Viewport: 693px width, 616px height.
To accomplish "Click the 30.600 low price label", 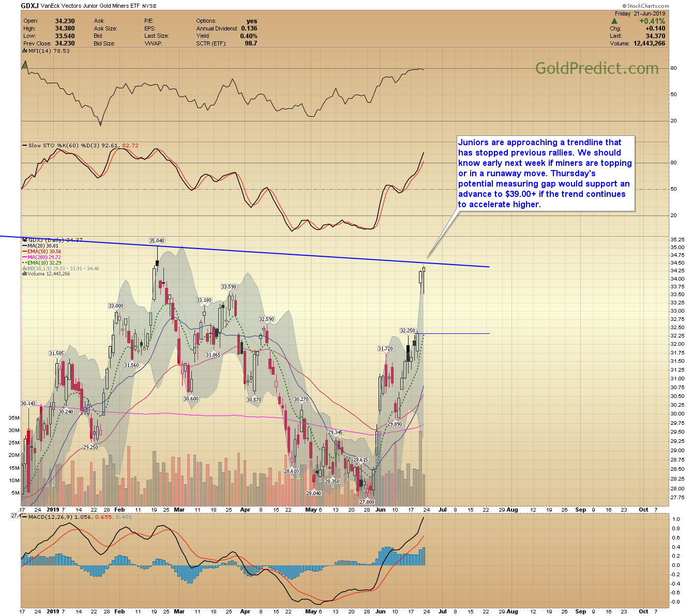I will pos(191,399).
